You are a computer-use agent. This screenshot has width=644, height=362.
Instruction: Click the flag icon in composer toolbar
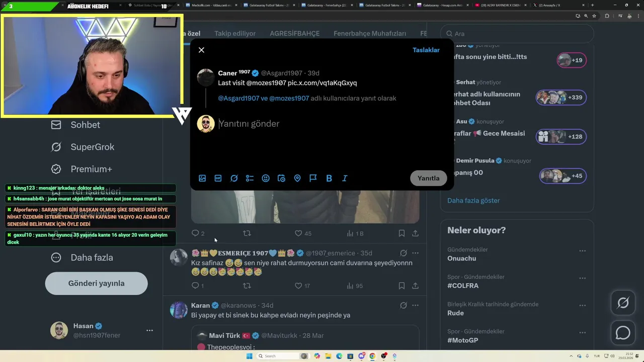(313, 178)
